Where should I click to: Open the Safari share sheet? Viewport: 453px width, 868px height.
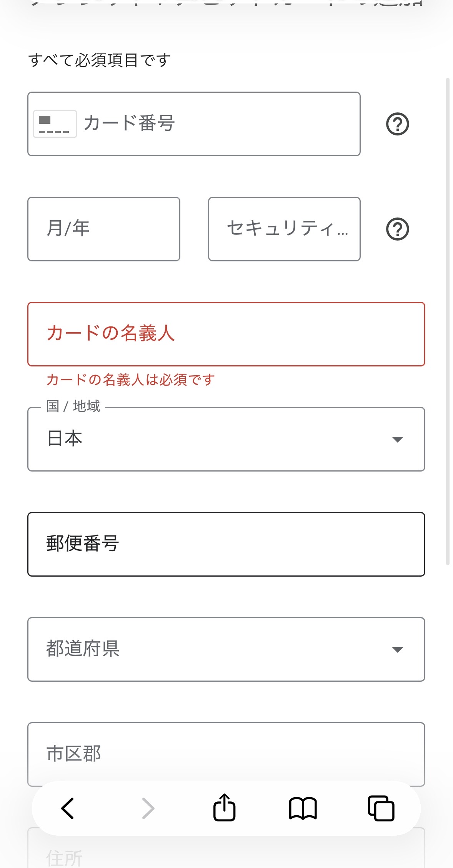(225, 808)
